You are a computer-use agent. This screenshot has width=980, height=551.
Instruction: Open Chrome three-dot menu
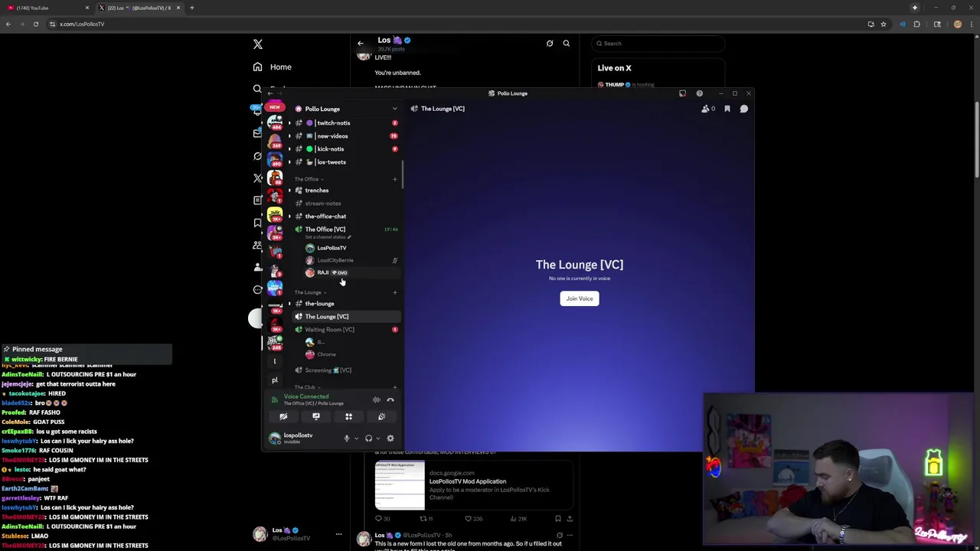(x=972, y=24)
